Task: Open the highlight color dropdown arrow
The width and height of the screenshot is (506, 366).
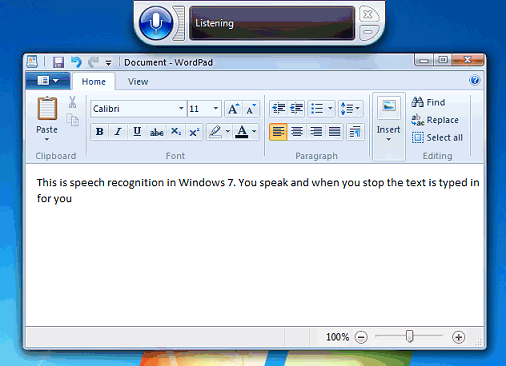Action: pyautogui.click(x=228, y=132)
